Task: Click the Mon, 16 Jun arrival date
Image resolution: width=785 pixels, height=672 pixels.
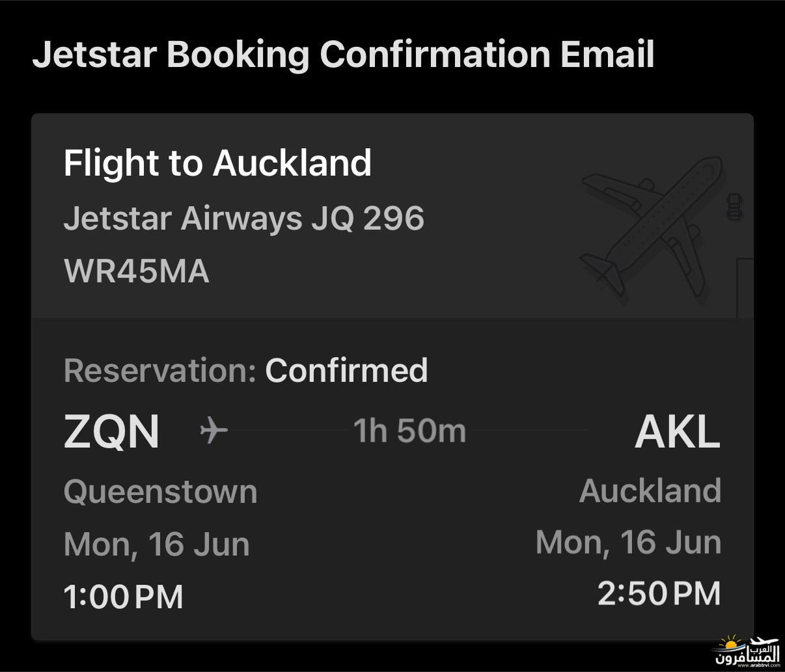Action: 628,542
